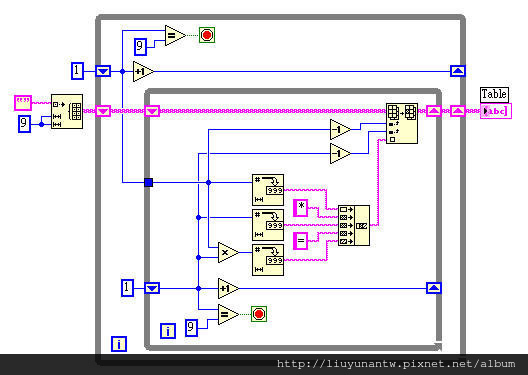This screenshot has height=375, width=528.
Task: Select the lower Decrement (-1) node
Action: coord(340,154)
